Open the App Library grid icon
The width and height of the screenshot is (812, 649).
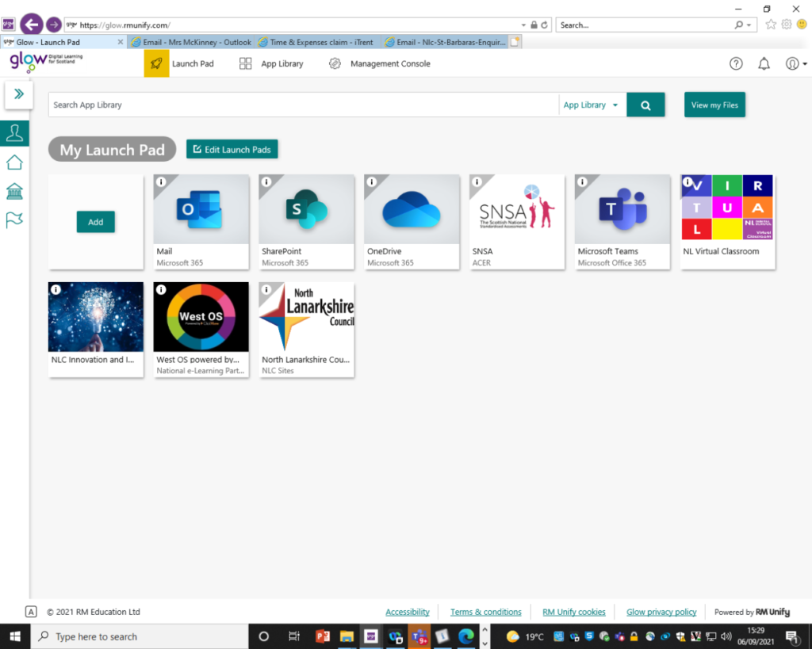click(245, 63)
